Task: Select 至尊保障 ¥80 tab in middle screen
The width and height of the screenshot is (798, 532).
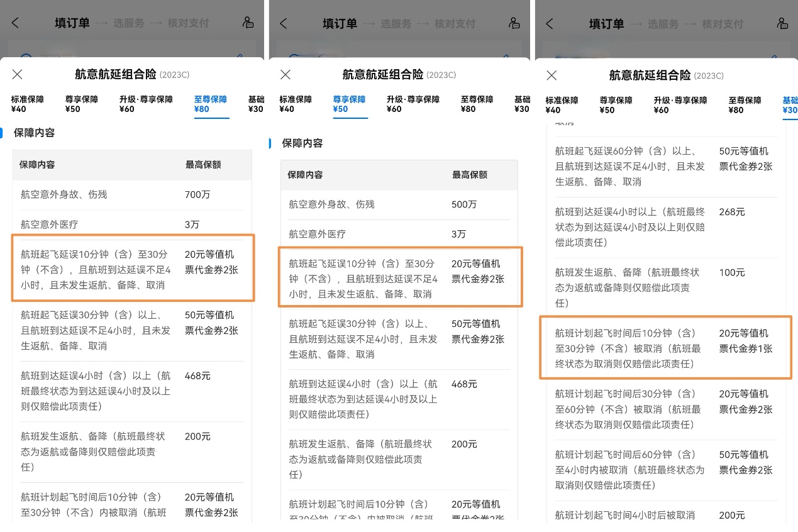Action: coord(477,104)
